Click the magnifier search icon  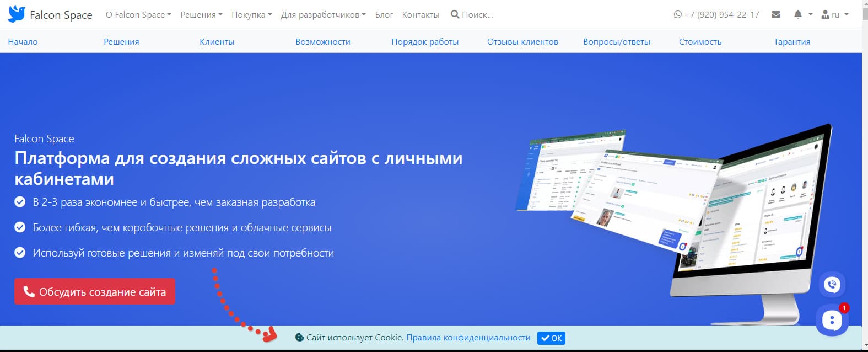coord(455,15)
